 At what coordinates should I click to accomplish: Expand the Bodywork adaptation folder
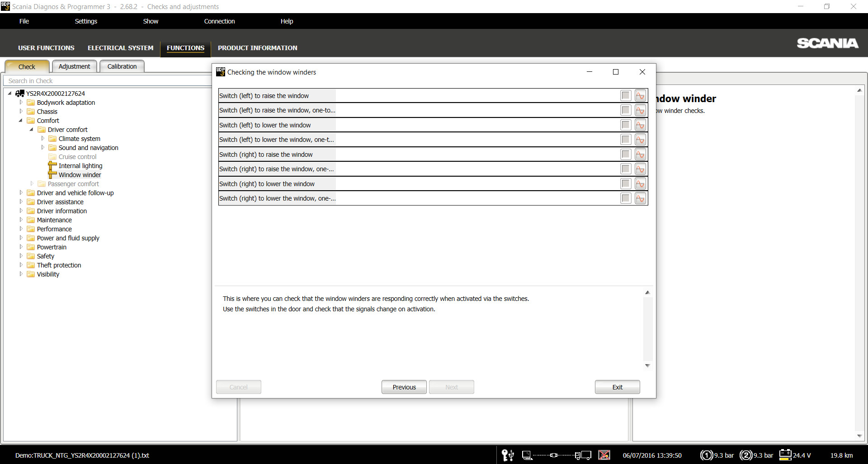(x=21, y=103)
